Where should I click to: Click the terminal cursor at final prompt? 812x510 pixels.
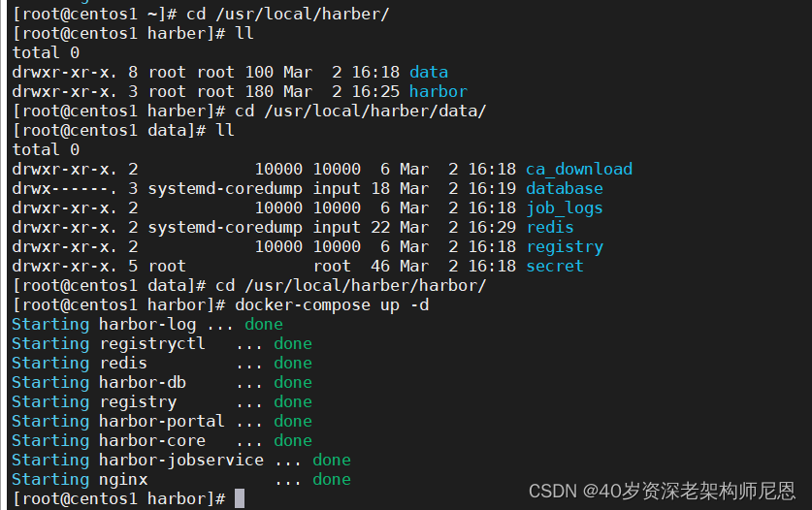[240, 499]
